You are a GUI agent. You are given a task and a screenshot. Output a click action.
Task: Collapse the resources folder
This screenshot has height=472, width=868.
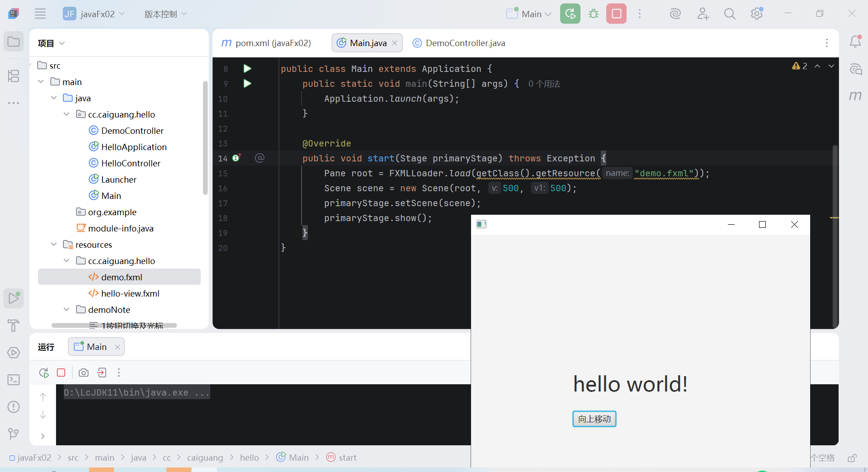54,245
